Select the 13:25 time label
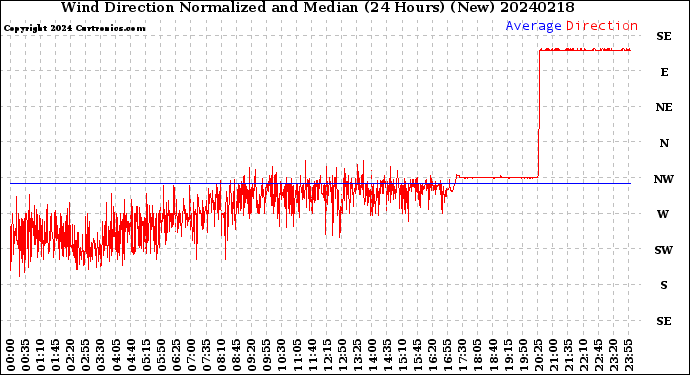 357,355
